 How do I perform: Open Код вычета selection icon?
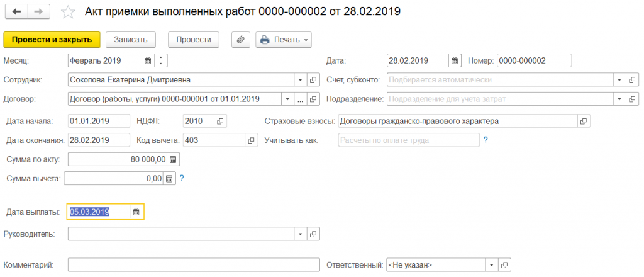click(x=250, y=140)
